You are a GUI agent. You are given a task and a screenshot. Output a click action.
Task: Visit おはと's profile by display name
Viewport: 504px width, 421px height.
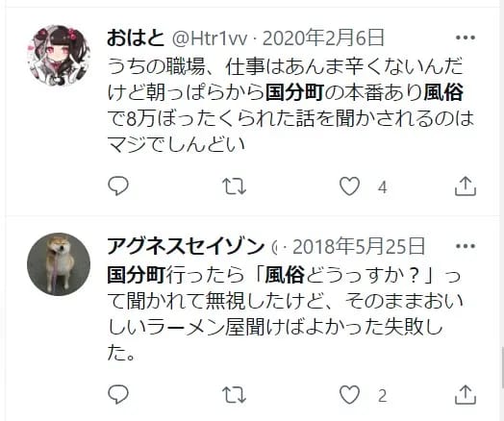tap(136, 37)
